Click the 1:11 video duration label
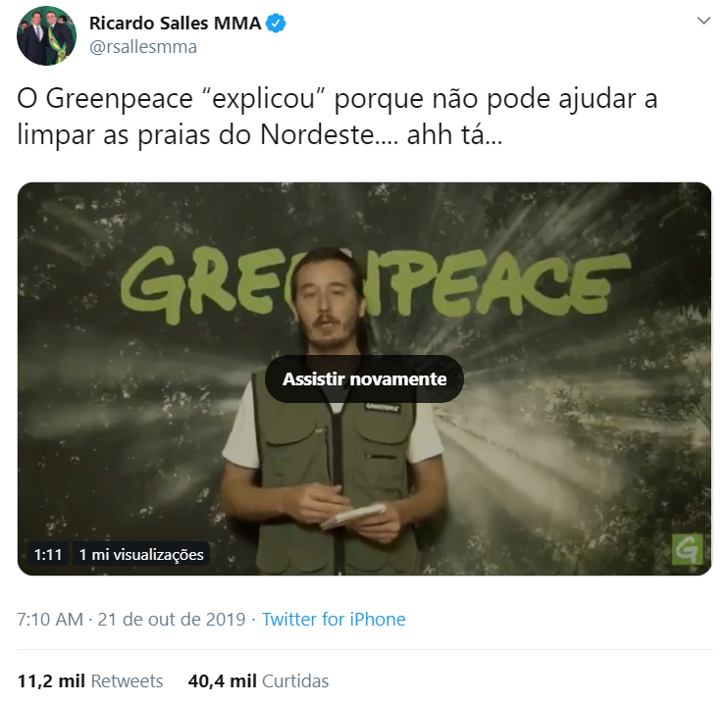Image resolution: width=728 pixels, height=704 pixels. click(48, 554)
